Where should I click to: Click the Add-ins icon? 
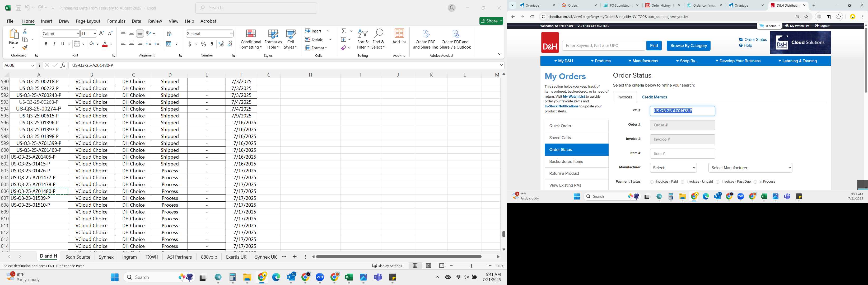pyautogui.click(x=399, y=36)
